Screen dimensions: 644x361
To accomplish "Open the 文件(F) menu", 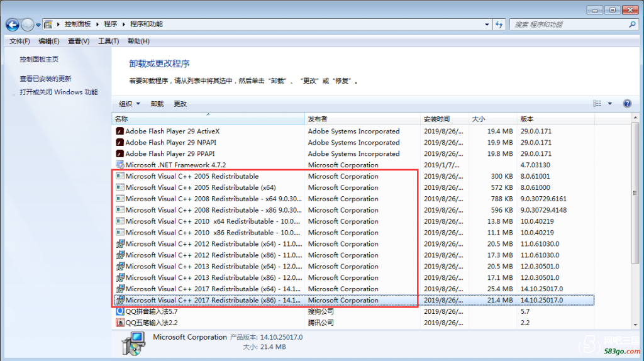I will (19, 41).
